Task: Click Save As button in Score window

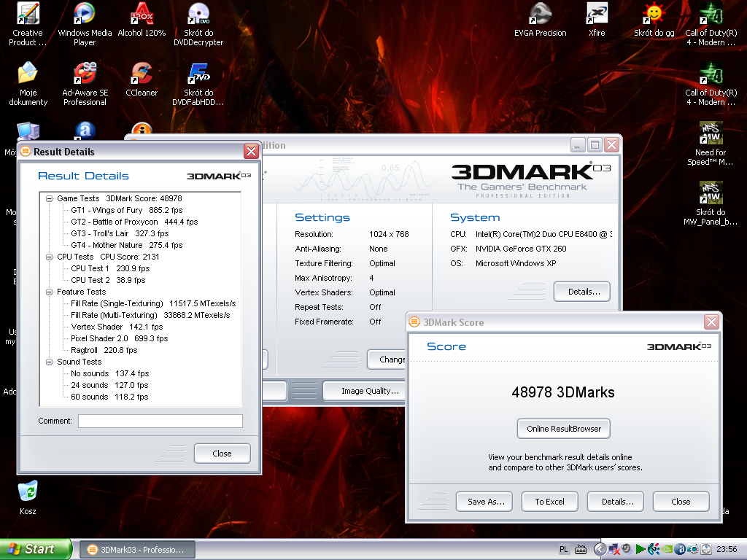Action: pos(484,502)
